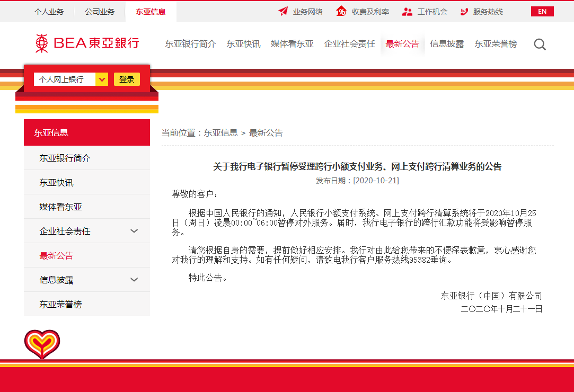This screenshot has height=392, width=574.
Task: Click the announcement title 关于我行电子银行暂停受理
Action: click(357, 166)
